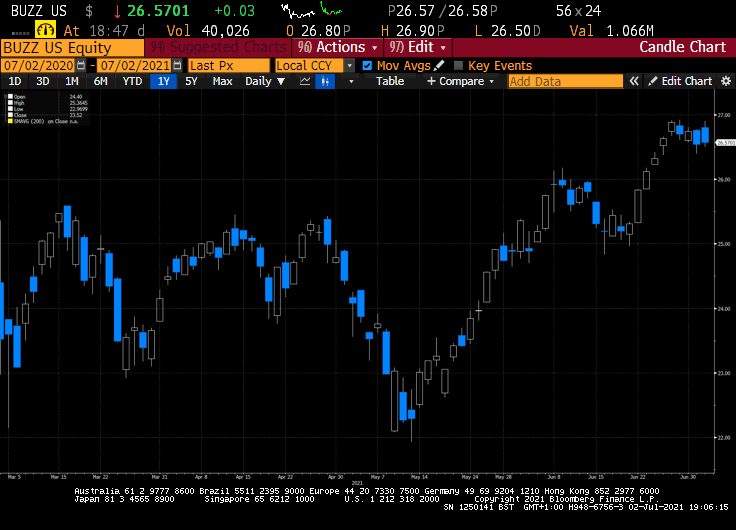Open the 97) Edit menu
Viewport: 736px width, 530px height.
click(x=417, y=47)
